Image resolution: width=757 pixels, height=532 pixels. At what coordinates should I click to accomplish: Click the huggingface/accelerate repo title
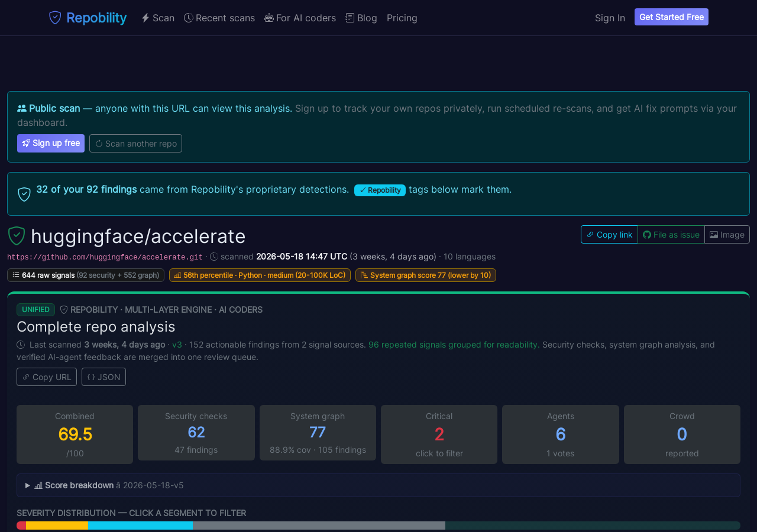point(138,236)
